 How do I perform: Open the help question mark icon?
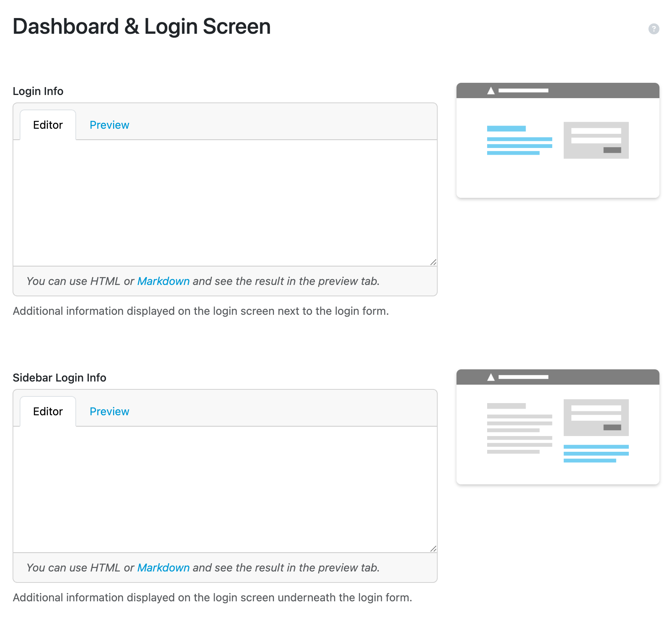(x=654, y=29)
